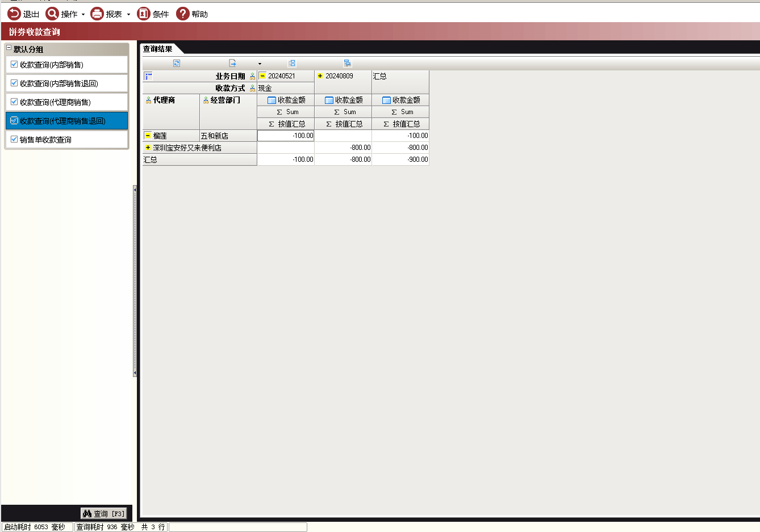Toggle checkbox for 销售单收款查询
760x532 pixels.
click(x=14, y=139)
